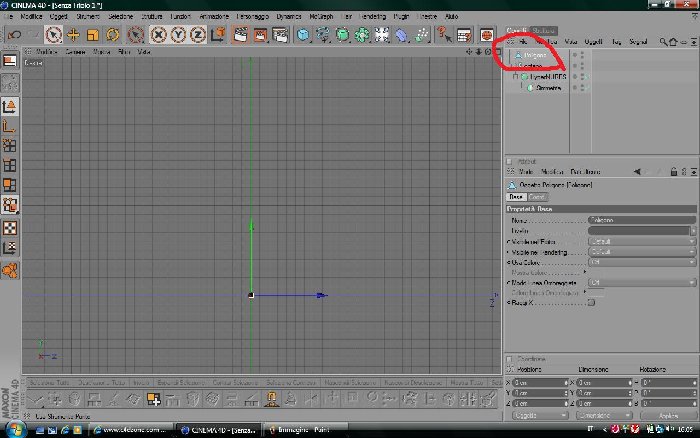Toggle attributes panel lock icon

click(674, 172)
